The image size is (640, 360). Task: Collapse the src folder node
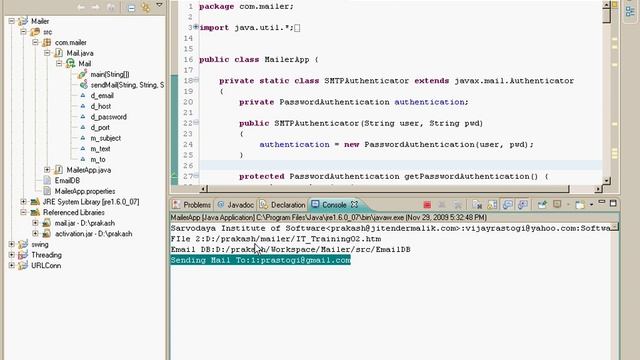pos(23,31)
